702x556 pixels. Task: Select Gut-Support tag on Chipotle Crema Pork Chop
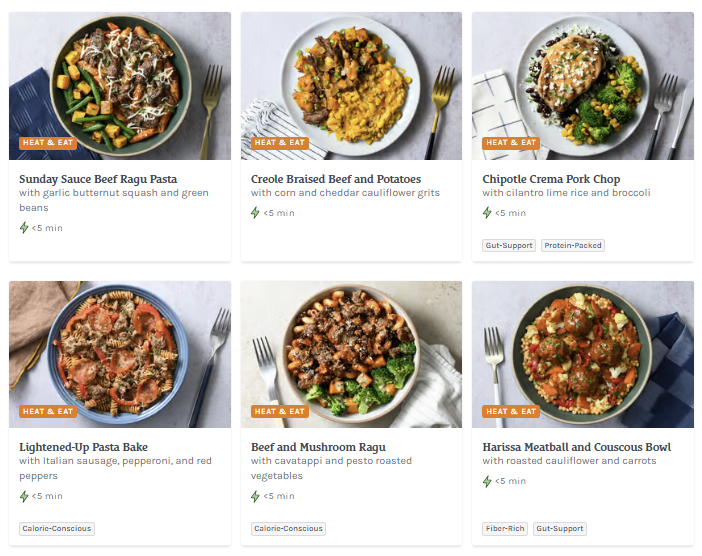point(509,245)
